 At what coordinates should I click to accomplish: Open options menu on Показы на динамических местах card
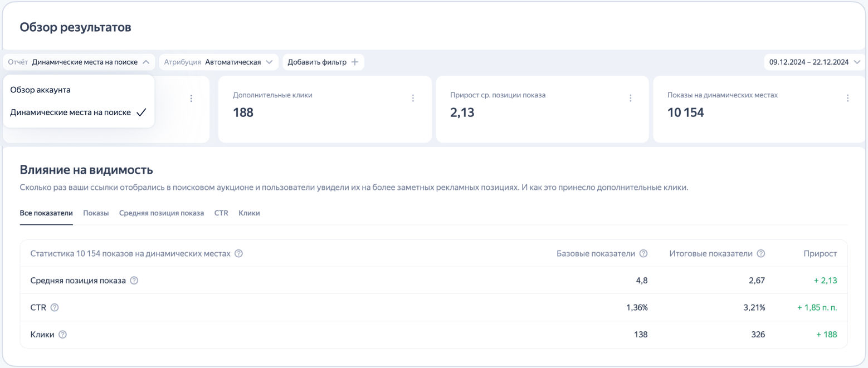(x=847, y=98)
